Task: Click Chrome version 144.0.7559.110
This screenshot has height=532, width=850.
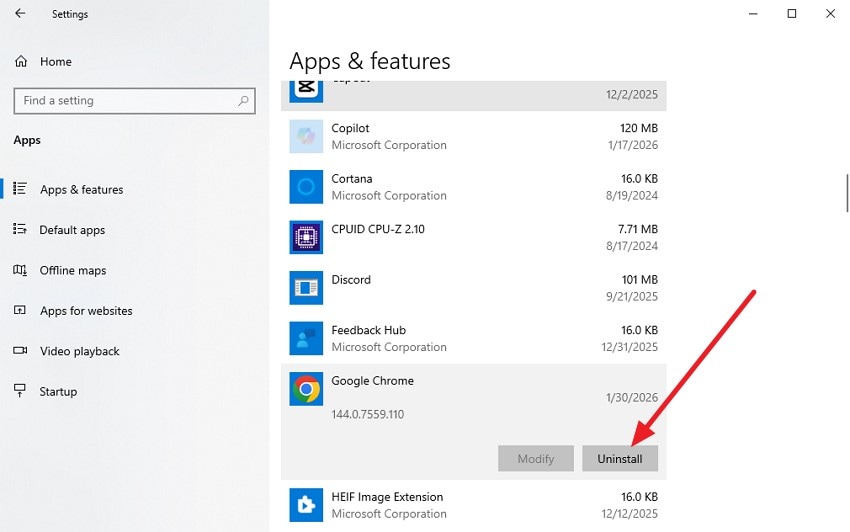Action: click(x=368, y=414)
